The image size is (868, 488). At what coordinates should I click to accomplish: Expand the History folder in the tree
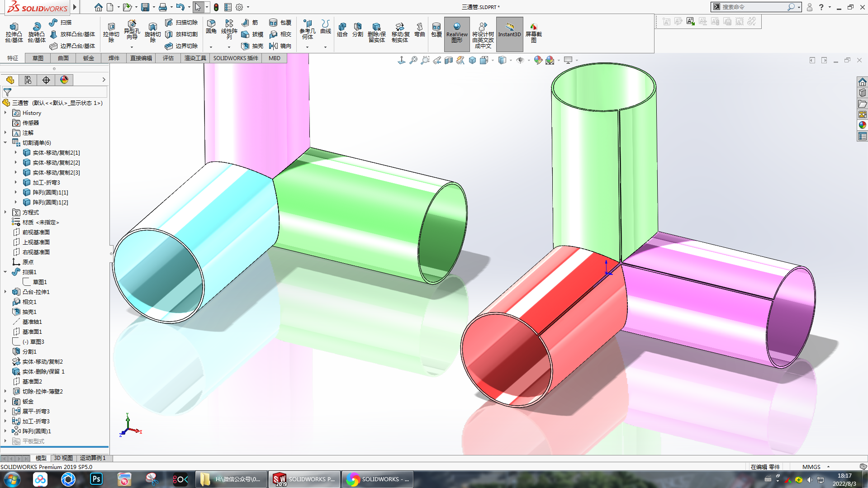click(x=5, y=113)
